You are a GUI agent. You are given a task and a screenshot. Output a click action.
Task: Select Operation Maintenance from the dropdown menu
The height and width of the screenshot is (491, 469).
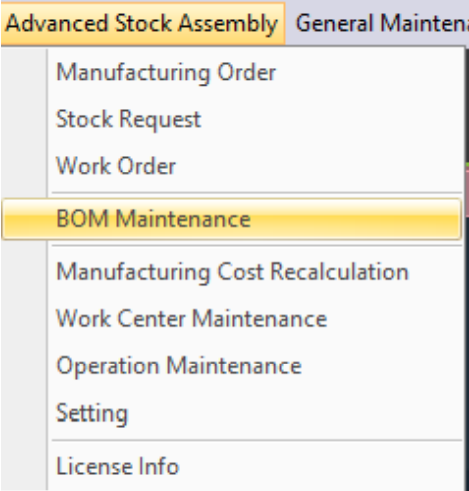[232, 366]
